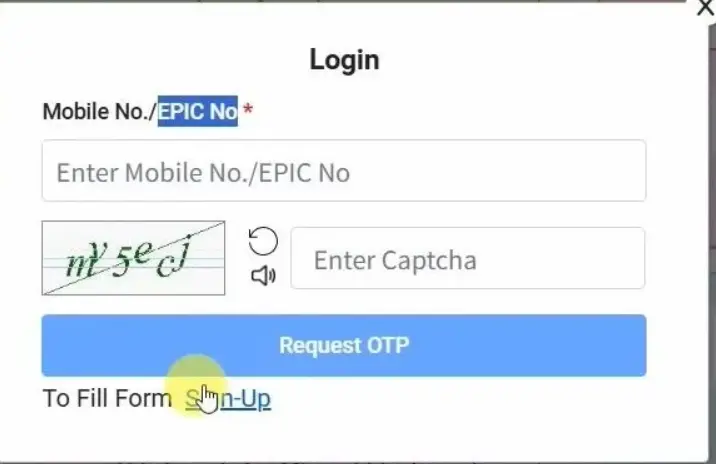The width and height of the screenshot is (716, 464).
Task: Refresh the captcha with the circular arrow icon
Action: pos(263,241)
